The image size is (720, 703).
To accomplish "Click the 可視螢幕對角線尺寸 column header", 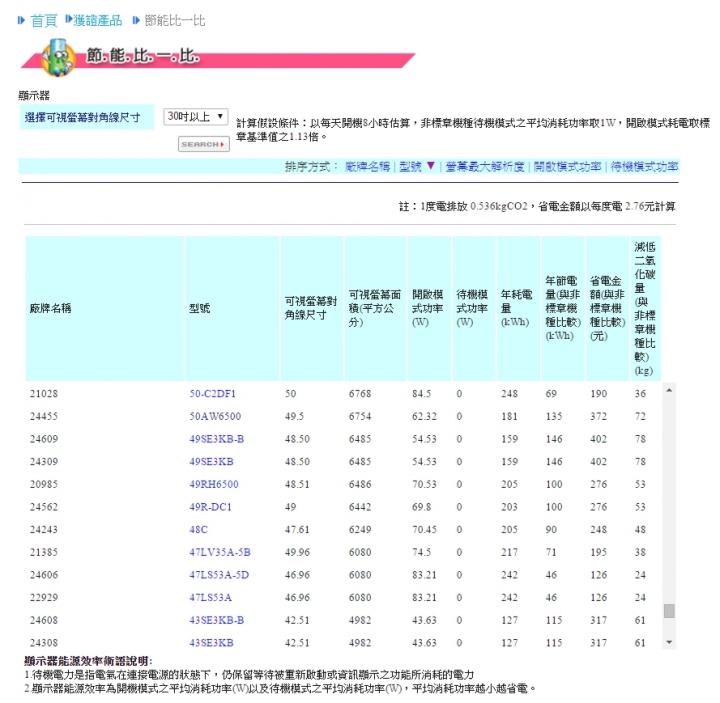I will click(x=311, y=308).
